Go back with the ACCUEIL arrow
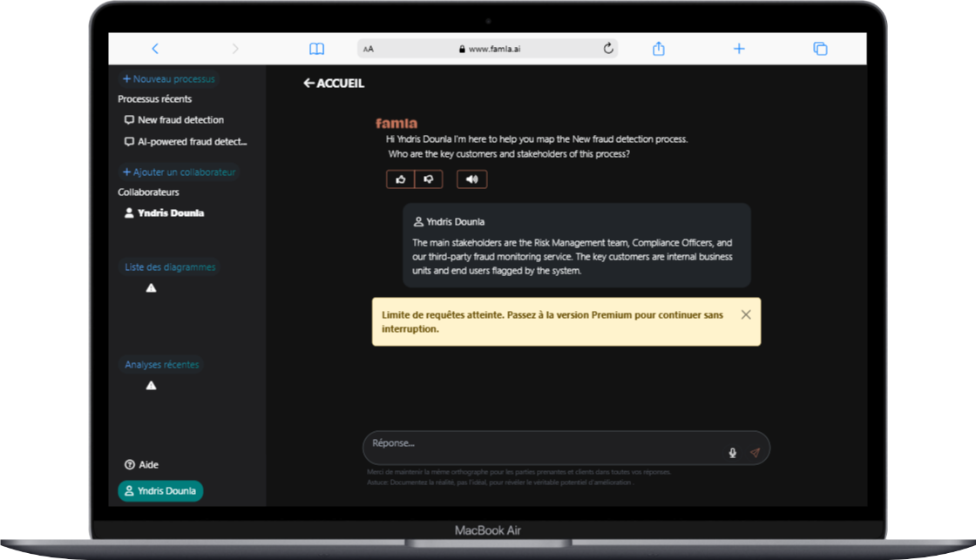Viewport: 976px width, 560px height. pyautogui.click(x=308, y=83)
